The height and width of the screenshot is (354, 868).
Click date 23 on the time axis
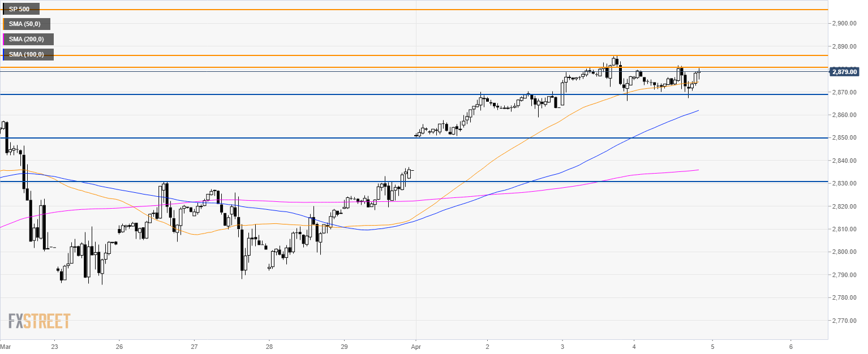[x=54, y=345]
